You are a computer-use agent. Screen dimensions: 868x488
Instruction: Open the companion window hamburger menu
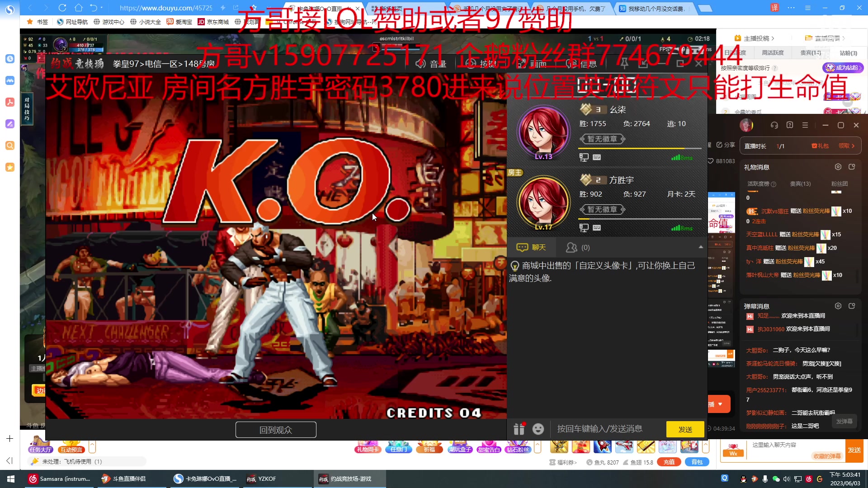pos(805,125)
